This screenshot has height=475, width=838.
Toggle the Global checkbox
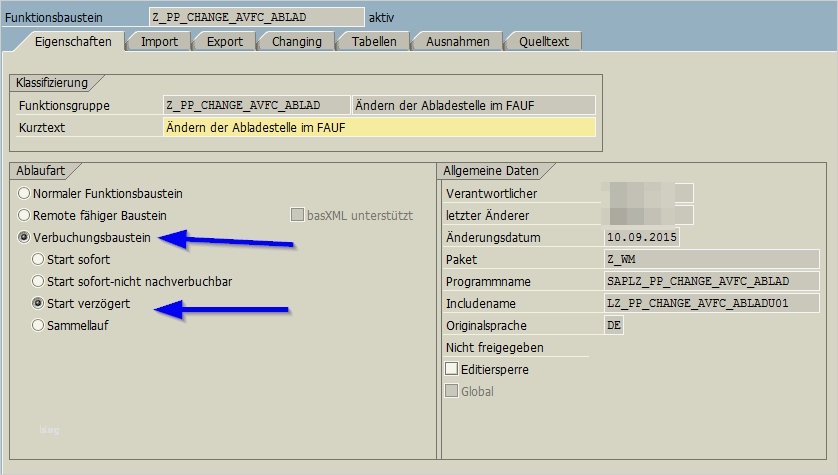pyautogui.click(x=452, y=391)
